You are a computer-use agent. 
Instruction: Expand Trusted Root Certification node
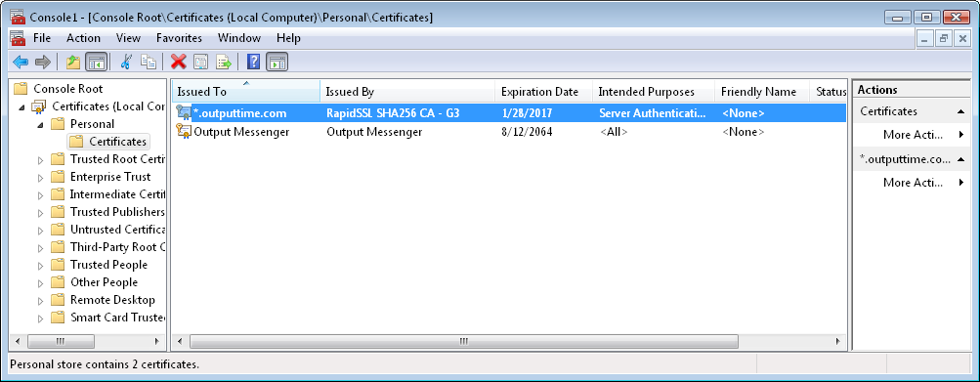[x=41, y=159]
